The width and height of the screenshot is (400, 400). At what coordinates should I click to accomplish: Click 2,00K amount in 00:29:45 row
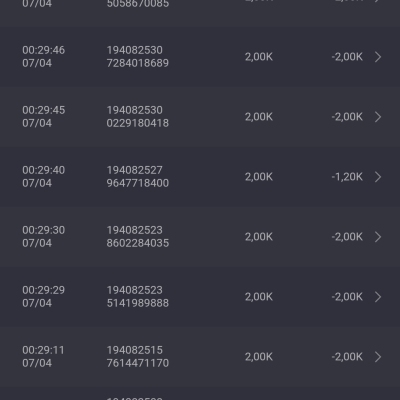click(259, 117)
